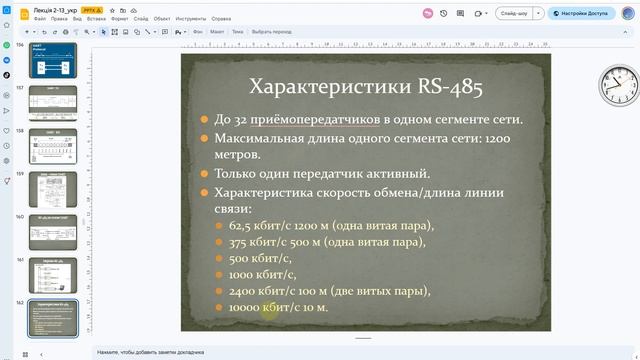The width and height of the screenshot is (640, 360).
Task: Click the PPTX format badge
Action: tap(92, 10)
